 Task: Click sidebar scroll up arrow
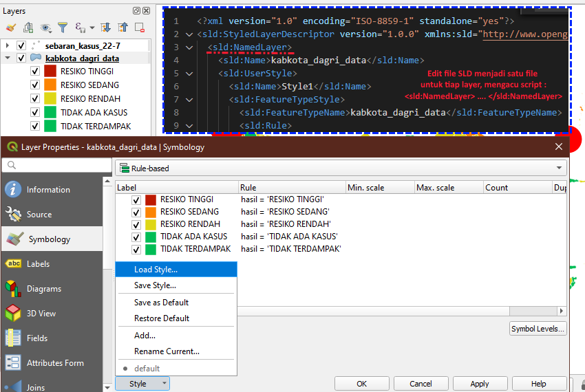(x=107, y=182)
